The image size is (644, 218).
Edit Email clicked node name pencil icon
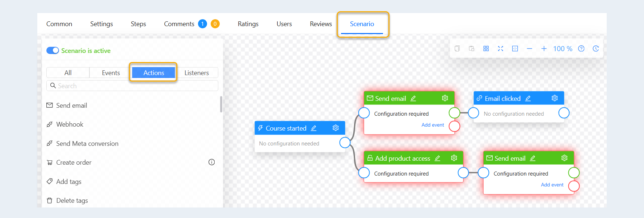tap(528, 98)
